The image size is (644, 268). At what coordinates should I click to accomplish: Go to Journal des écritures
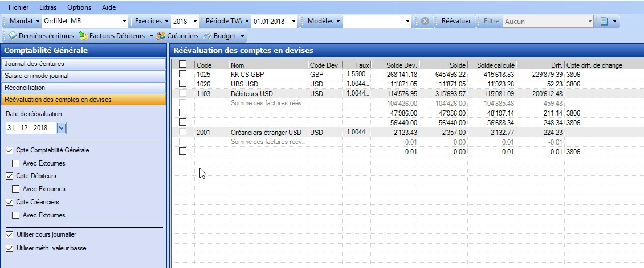click(x=83, y=63)
